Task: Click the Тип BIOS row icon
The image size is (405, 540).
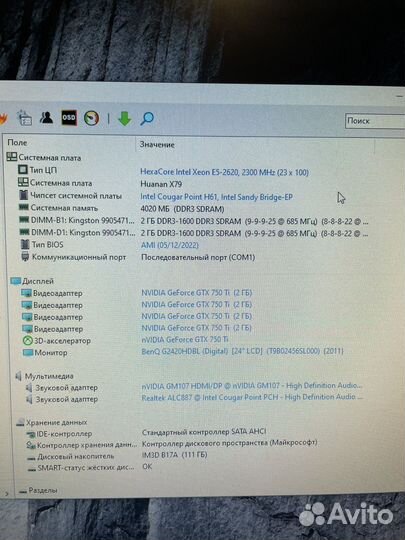Action: pyautogui.click(x=25, y=244)
